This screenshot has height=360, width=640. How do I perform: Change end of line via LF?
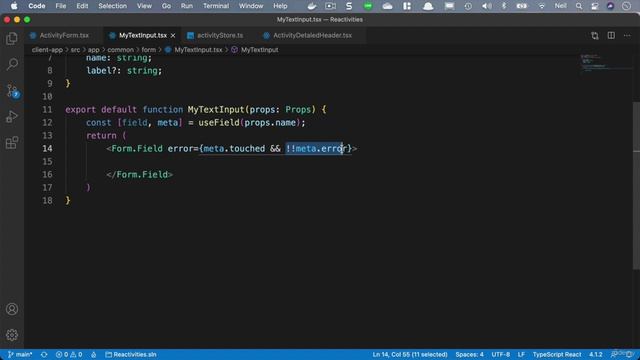(521, 354)
